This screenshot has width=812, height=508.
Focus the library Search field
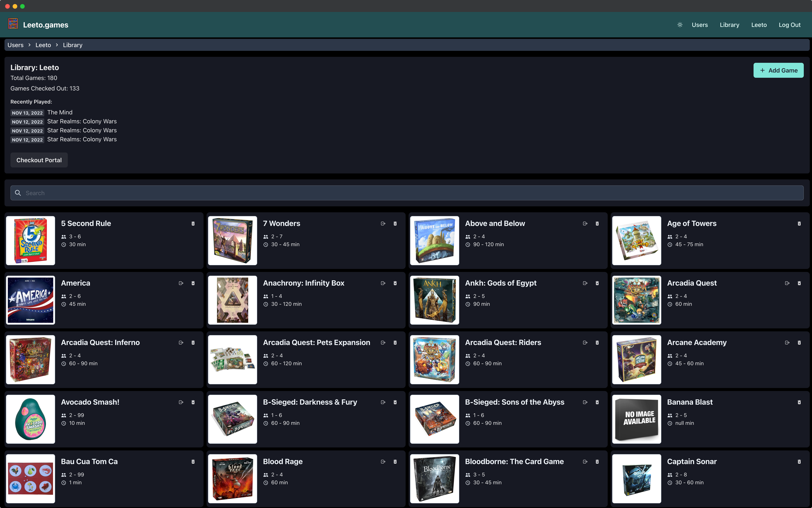pyautogui.click(x=407, y=193)
